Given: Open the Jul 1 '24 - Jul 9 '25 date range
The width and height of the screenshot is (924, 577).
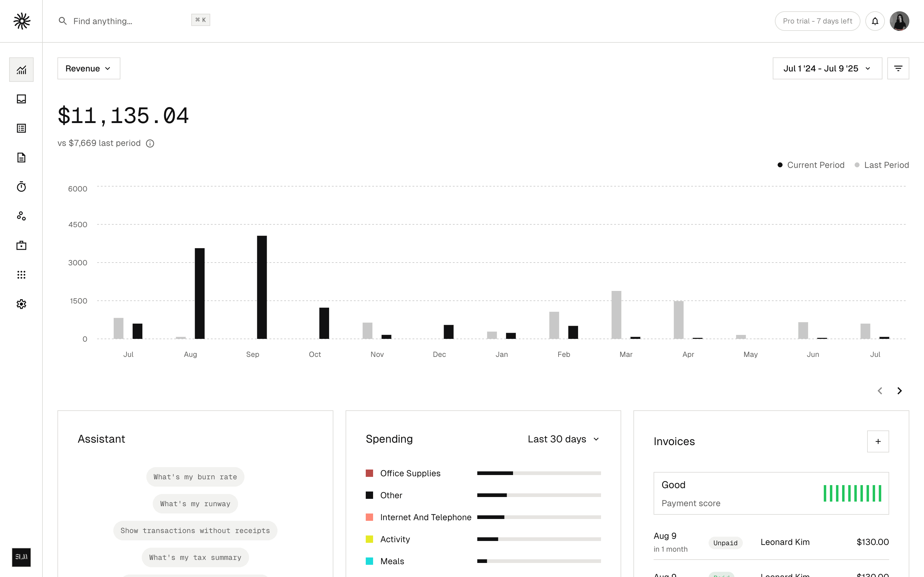Looking at the screenshot, I should click(x=827, y=68).
